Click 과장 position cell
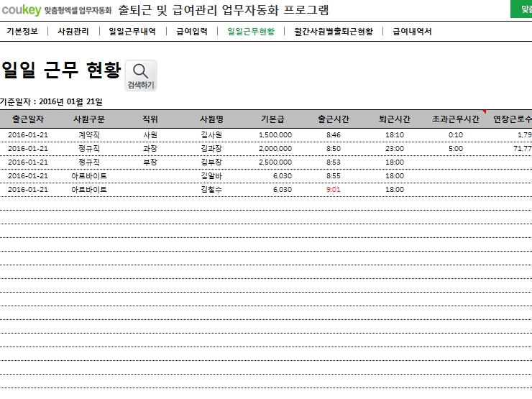The height and width of the screenshot is (399, 532). coord(150,149)
